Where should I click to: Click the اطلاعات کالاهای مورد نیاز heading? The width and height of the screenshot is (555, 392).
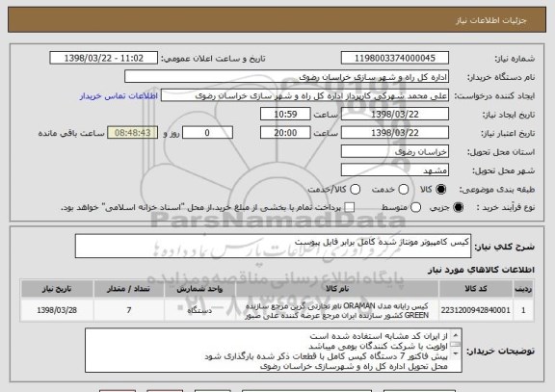(x=482, y=270)
